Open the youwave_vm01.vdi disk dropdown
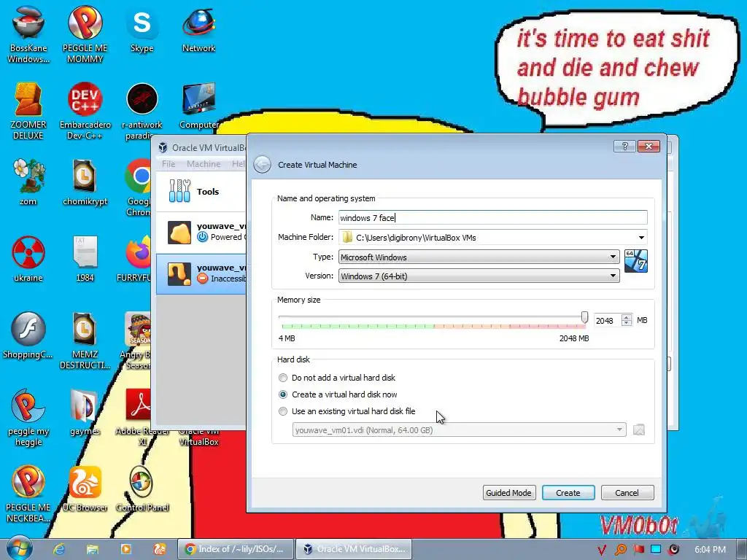Screen dimensions: 747x560 (x=460, y=430)
